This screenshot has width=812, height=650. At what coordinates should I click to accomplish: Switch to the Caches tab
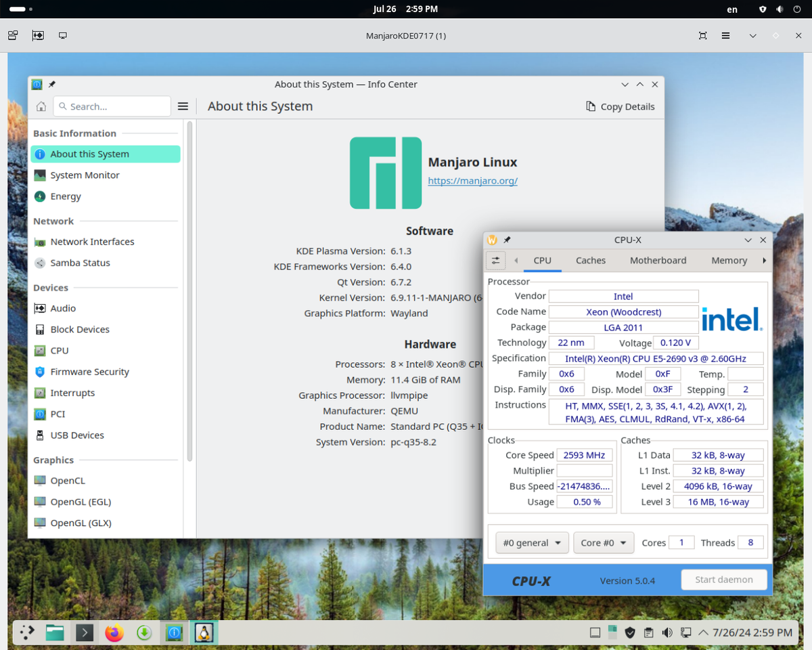pyautogui.click(x=590, y=260)
